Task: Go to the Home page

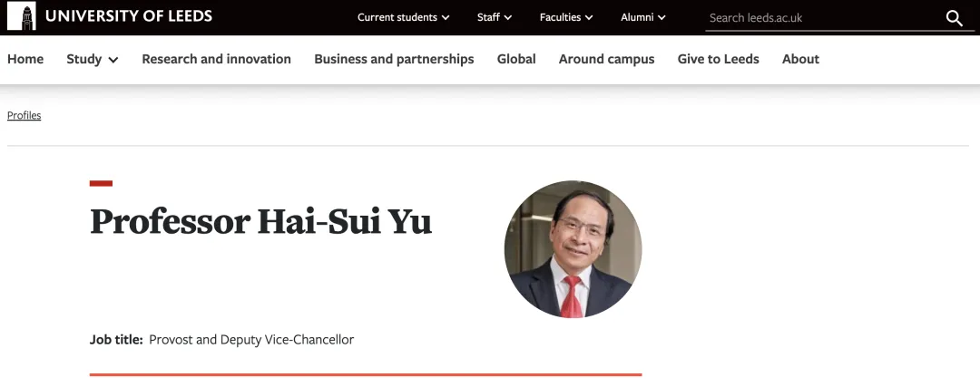Action: pos(25,59)
